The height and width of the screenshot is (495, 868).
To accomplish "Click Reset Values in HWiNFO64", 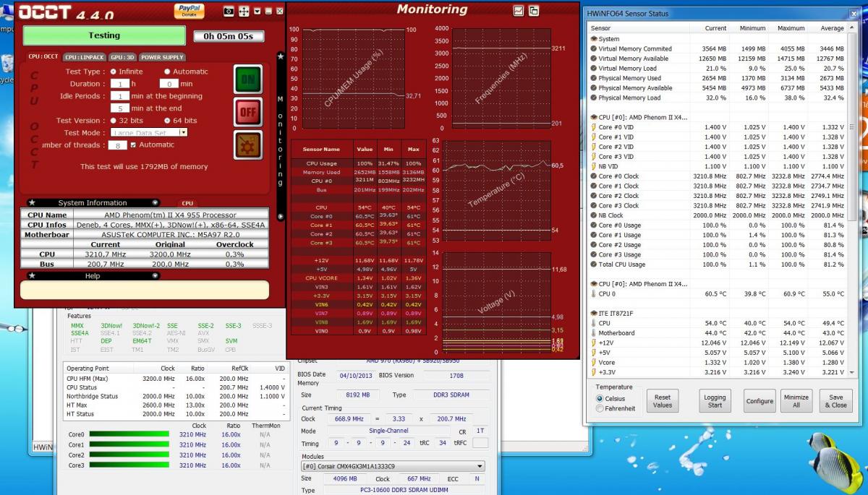I will 663,401.
